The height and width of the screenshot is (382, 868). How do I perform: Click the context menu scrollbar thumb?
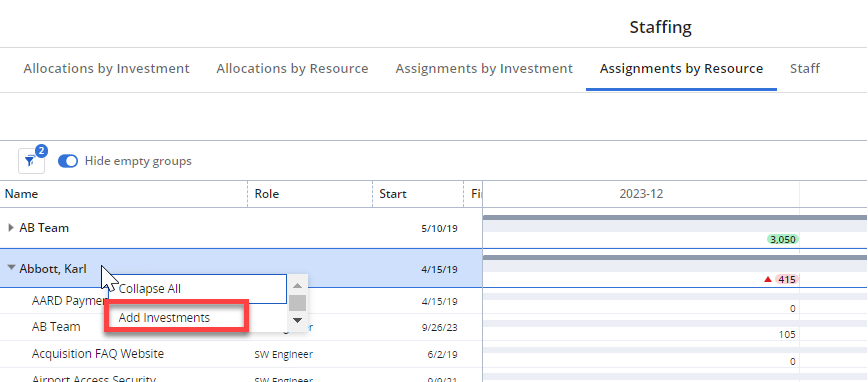pos(297,303)
